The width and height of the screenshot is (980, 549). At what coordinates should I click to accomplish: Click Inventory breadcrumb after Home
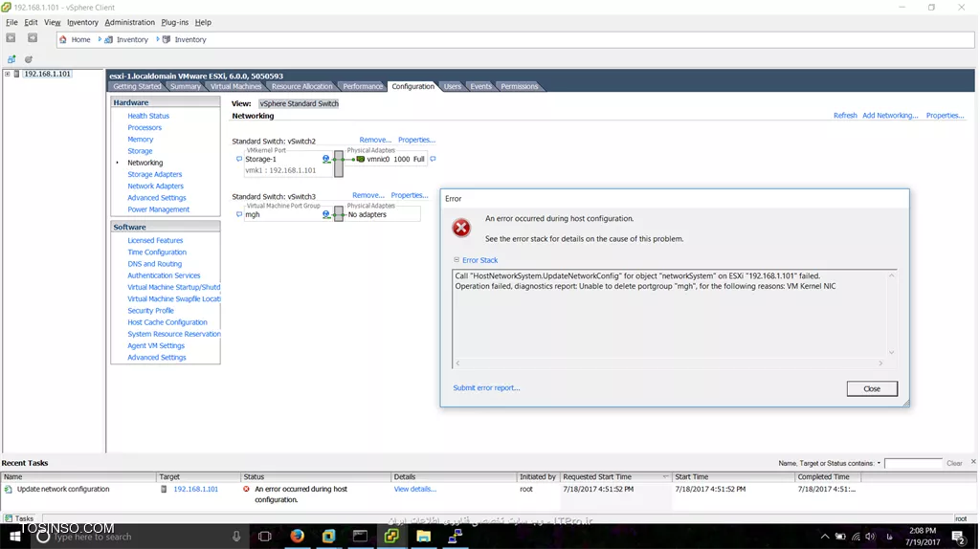[132, 39]
